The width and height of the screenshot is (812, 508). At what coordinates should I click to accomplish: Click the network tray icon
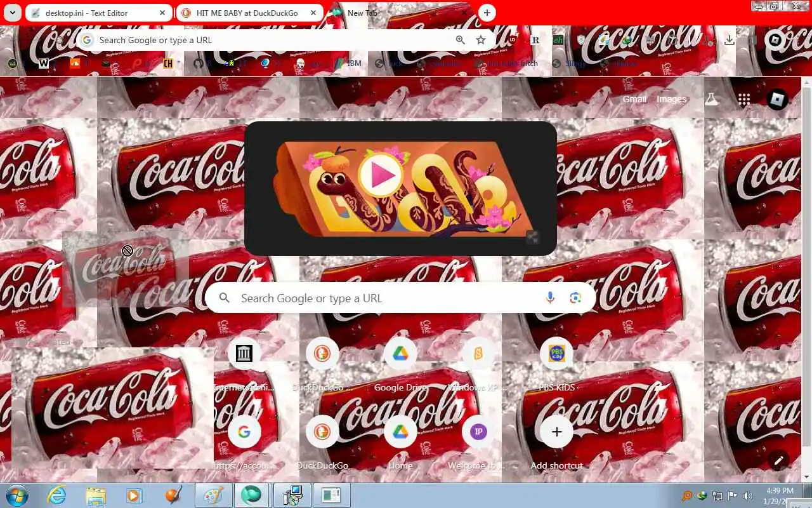tap(717, 496)
